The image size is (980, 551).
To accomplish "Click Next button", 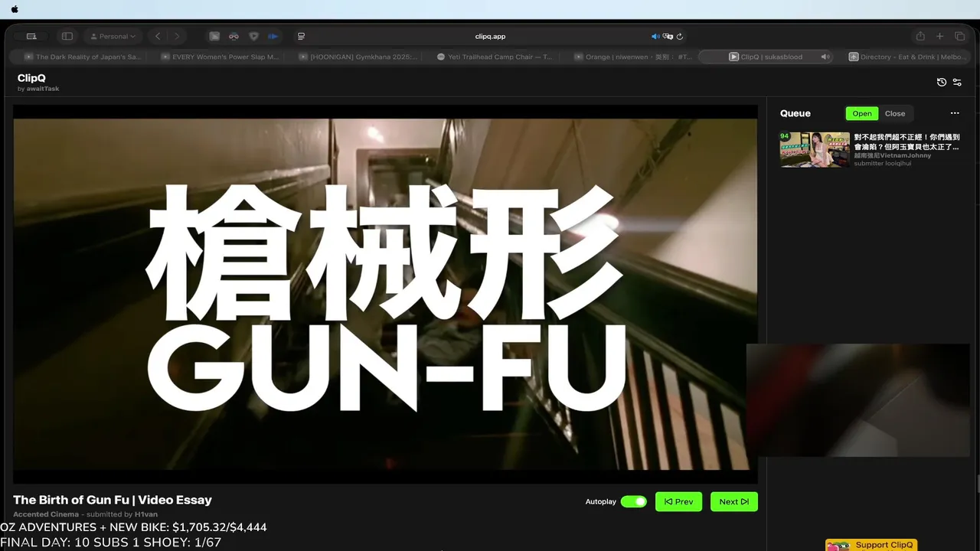I will (x=733, y=501).
